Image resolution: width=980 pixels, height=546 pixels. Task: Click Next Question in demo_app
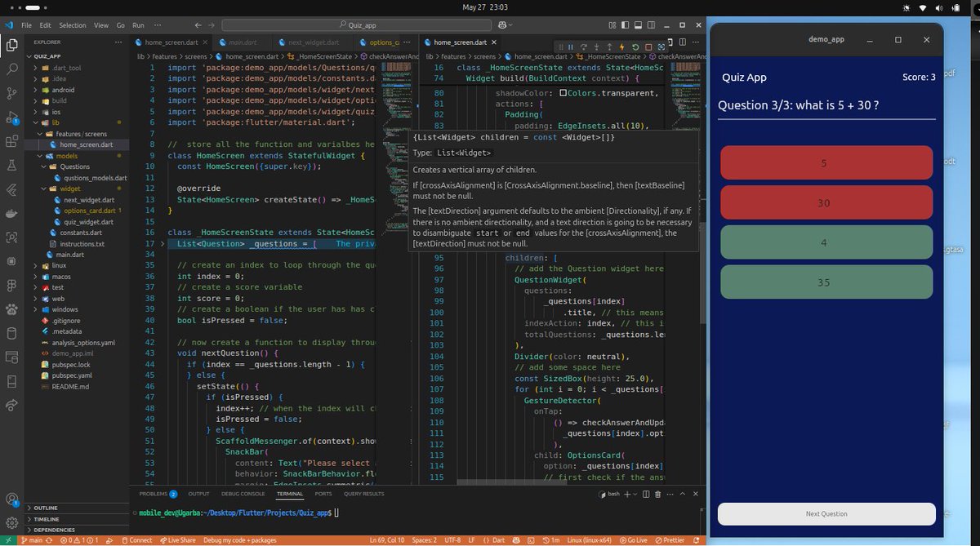point(826,514)
